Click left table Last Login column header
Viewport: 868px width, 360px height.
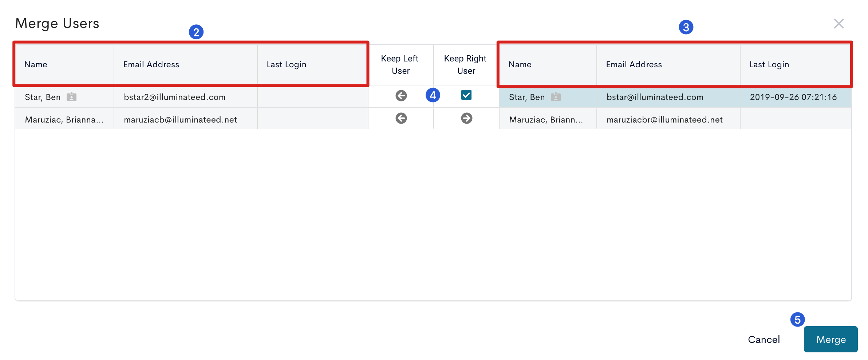(312, 64)
